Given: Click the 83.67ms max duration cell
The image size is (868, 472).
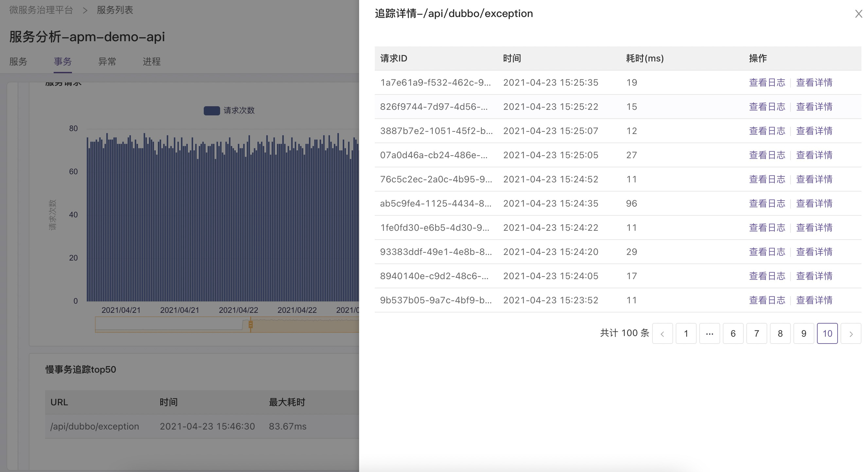Looking at the screenshot, I should click(287, 426).
